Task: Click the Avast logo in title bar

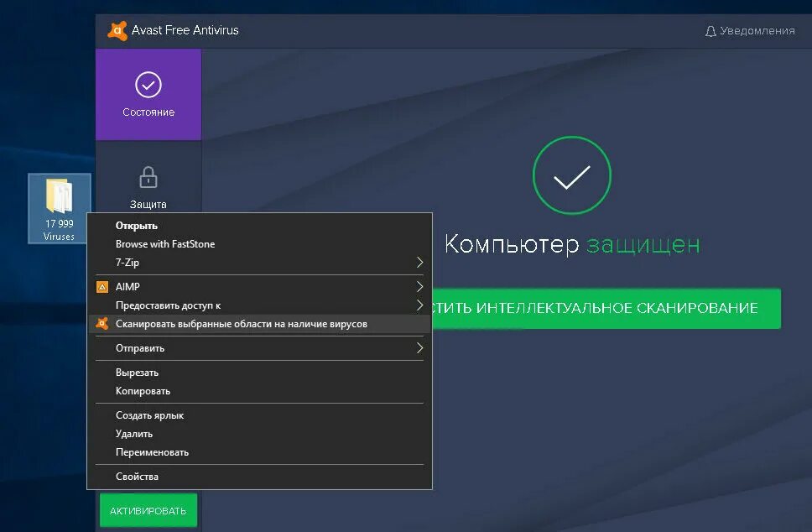Action: [117, 30]
